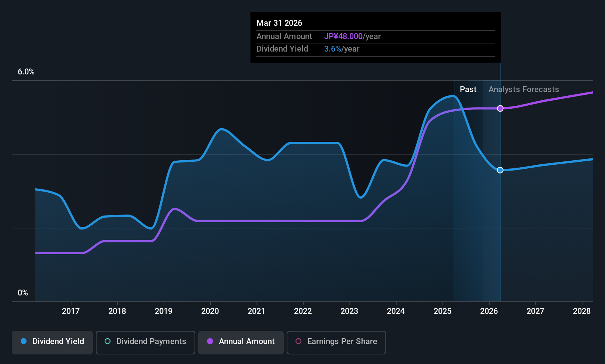Click the teal Dividend Payments circle icon
This screenshot has width=605, height=364.
tap(107, 342)
